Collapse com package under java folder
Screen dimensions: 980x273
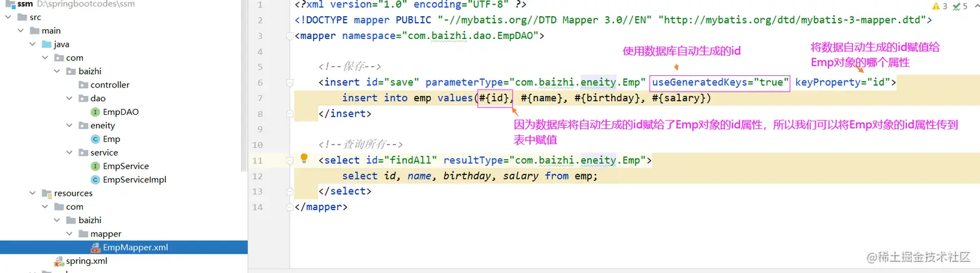pyautogui.click(x=45, y=58)
